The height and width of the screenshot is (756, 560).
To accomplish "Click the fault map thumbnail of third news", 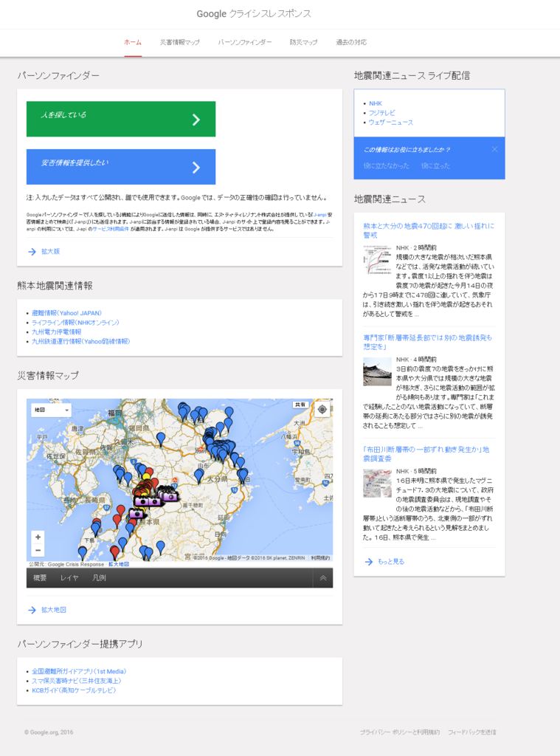I will coord(377,484).
